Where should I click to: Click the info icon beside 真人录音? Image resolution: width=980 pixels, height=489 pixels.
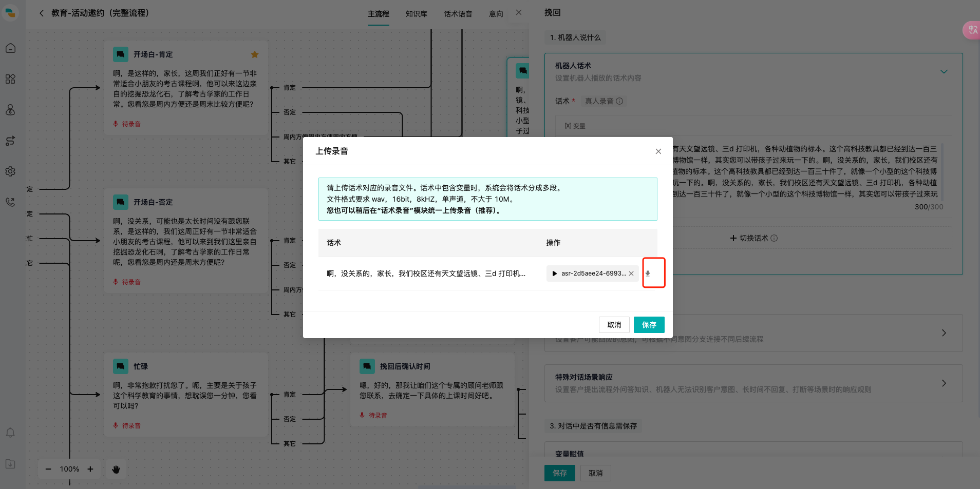click(x=619, y=101)
